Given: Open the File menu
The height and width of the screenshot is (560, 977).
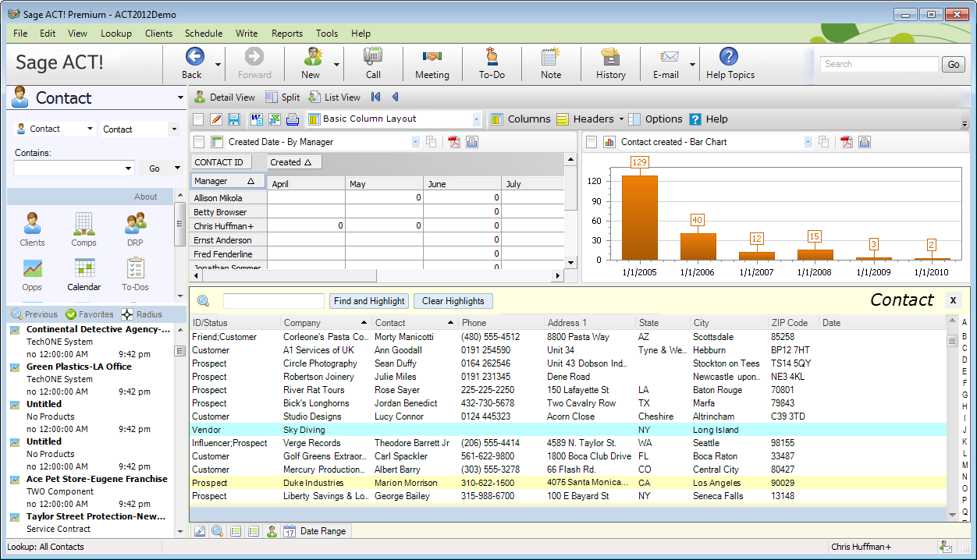Looking at the screenshot, I should (x=20, y=34).
